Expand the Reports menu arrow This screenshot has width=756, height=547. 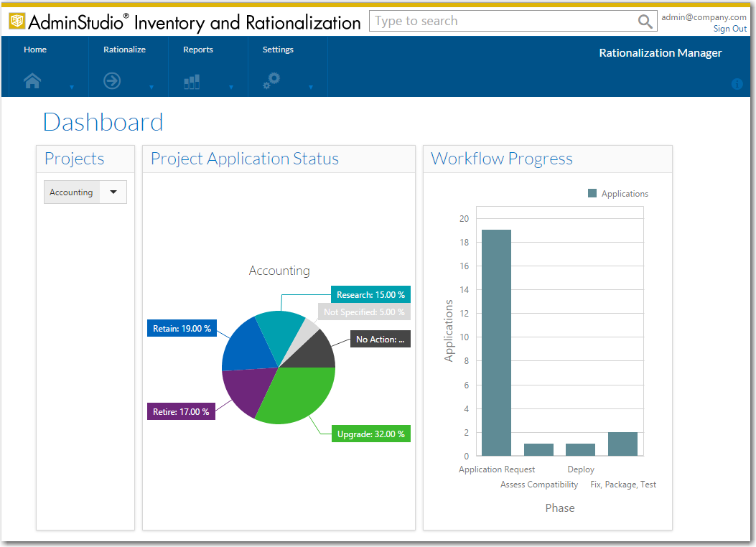(x=231, y=88)
